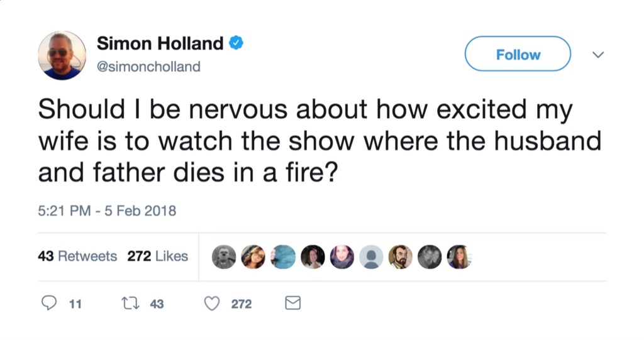Send via Direct Message envelope icon
This screenshot has width=644, height=340.
click(x=292, y=304)
